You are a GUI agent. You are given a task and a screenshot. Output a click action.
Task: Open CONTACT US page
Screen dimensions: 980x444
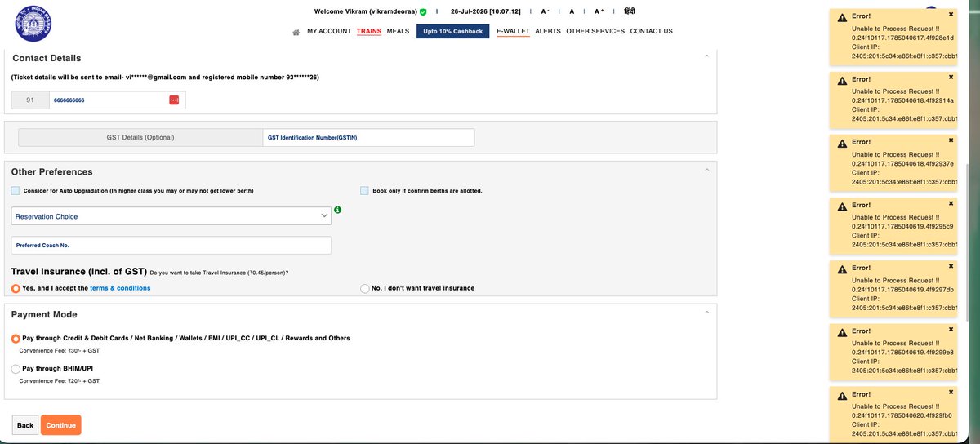click(652, 31)
